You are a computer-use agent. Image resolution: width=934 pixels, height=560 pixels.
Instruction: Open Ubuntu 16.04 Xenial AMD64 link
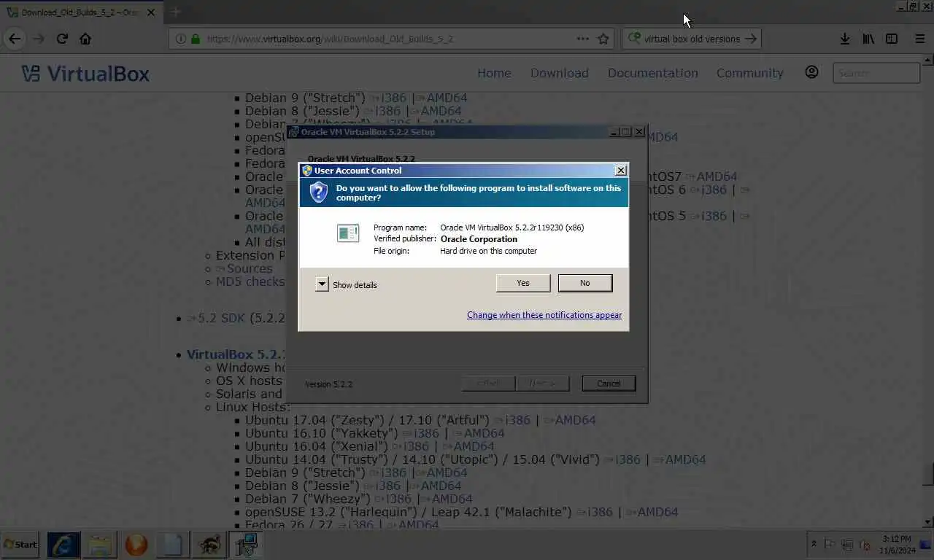point(468,446)
